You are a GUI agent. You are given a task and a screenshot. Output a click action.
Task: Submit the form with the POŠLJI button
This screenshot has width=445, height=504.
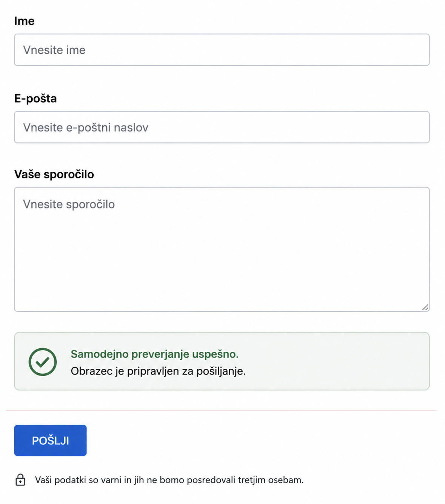(x=50, y=441)
